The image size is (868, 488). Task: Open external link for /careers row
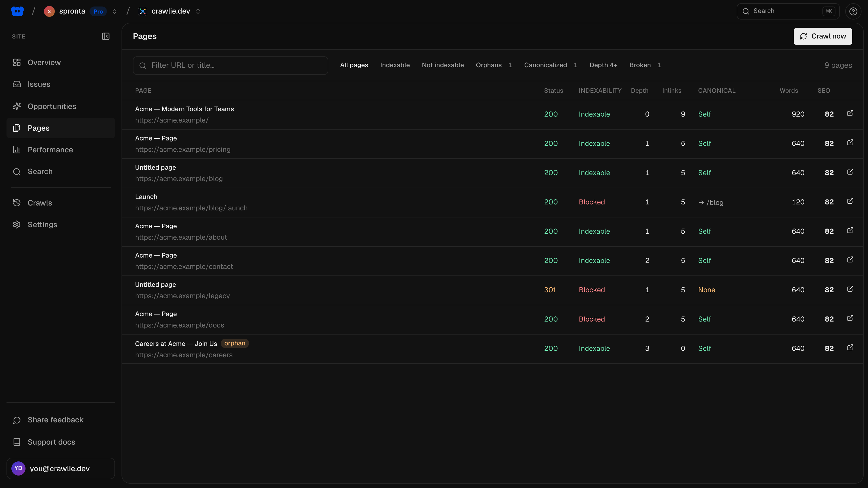click(850, 348)
